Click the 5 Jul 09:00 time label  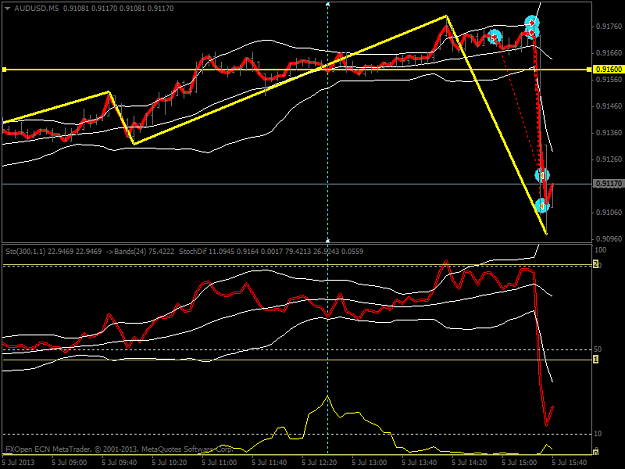pos(69,462)
